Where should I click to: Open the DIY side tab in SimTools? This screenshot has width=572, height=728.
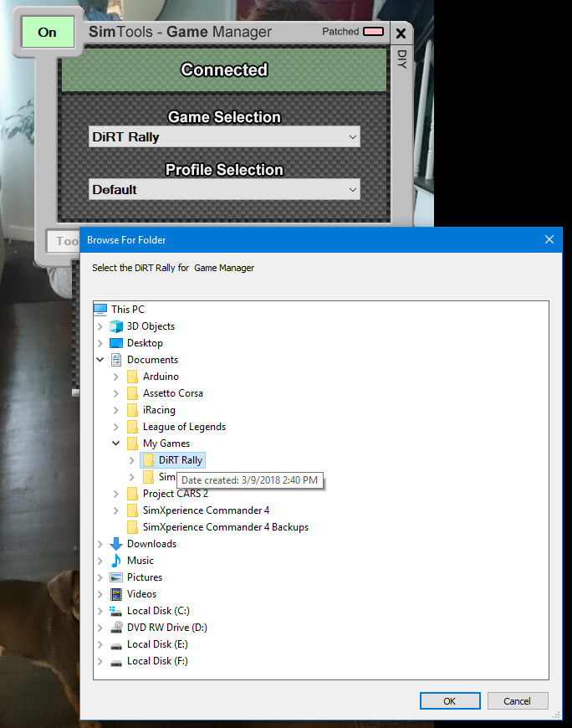pyautogui.click(x=401, y=59)
